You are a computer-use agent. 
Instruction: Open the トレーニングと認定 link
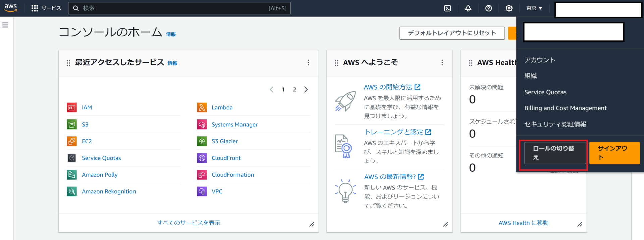coord(397,132)
